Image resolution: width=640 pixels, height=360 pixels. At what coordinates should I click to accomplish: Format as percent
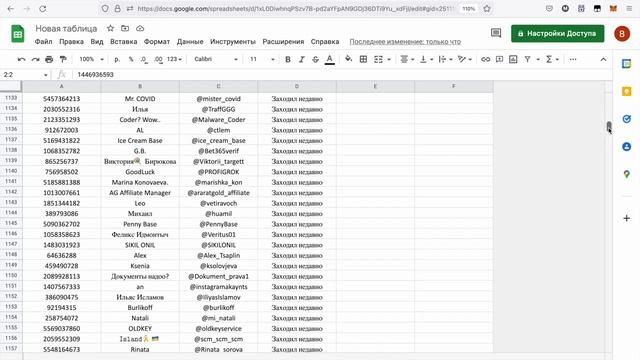[131, 60]
